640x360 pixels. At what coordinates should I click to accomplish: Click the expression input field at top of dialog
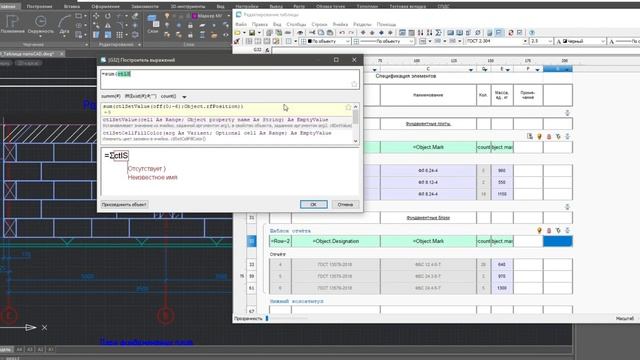[230, 79]
